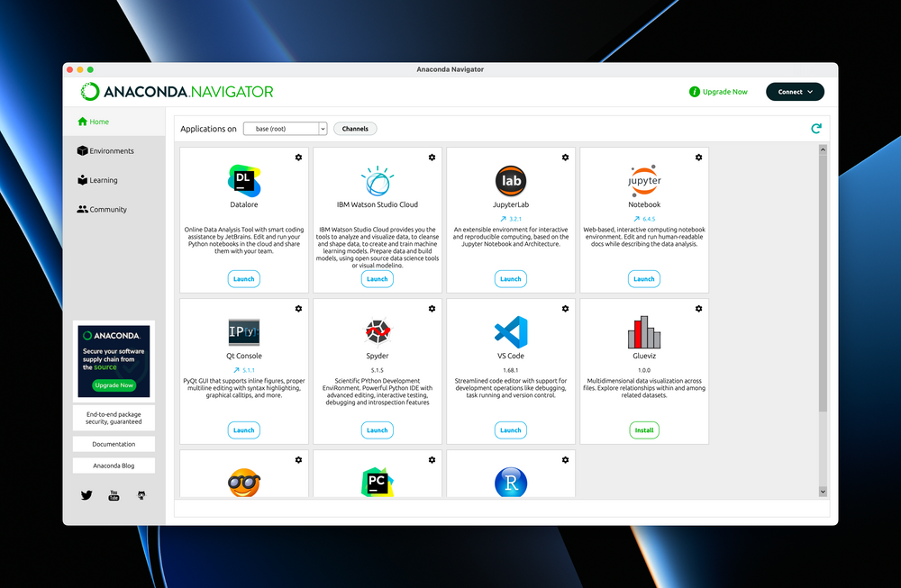This screenshot has height=588, width=901.
Task: Click the gear icon on the Notebook tile
Action: point(698,158)
